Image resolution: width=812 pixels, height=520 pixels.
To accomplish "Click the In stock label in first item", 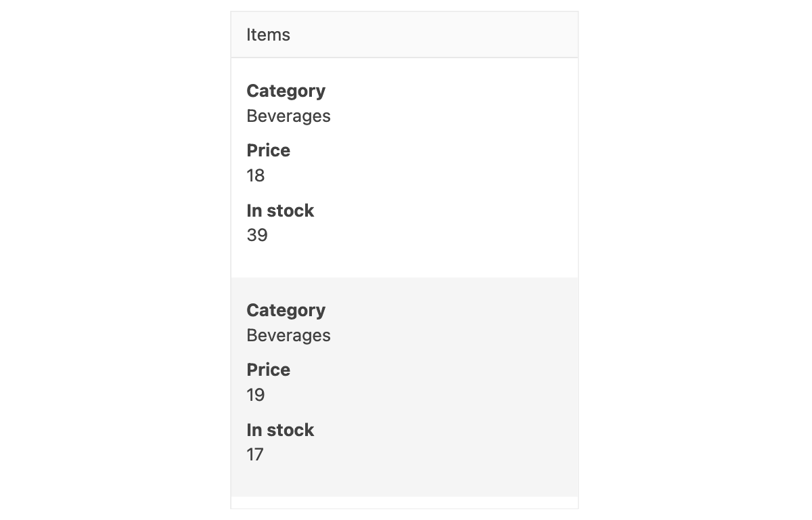I will tap(280, 211).
